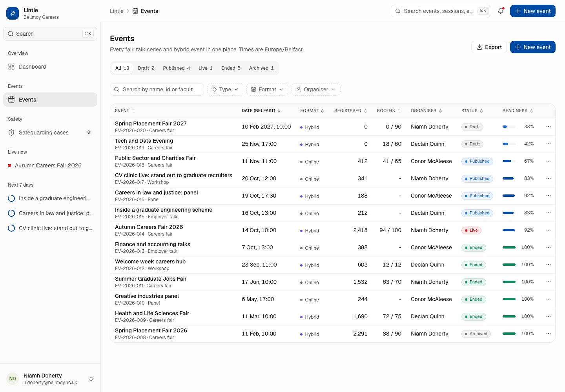Click New event button beside Export

(533, 47)
